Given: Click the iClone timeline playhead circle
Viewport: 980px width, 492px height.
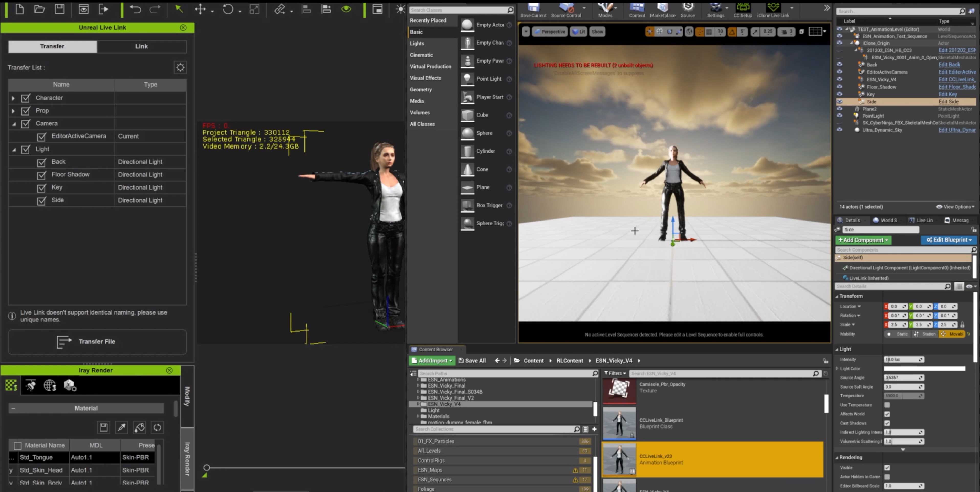Looking at the screenshot, I should tap(206, 467).
